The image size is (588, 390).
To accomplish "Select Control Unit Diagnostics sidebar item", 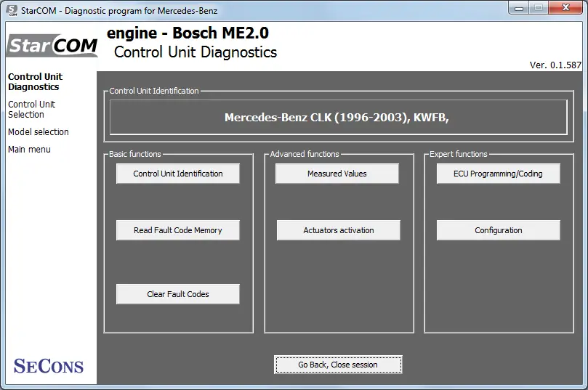I will coord(35,81).
